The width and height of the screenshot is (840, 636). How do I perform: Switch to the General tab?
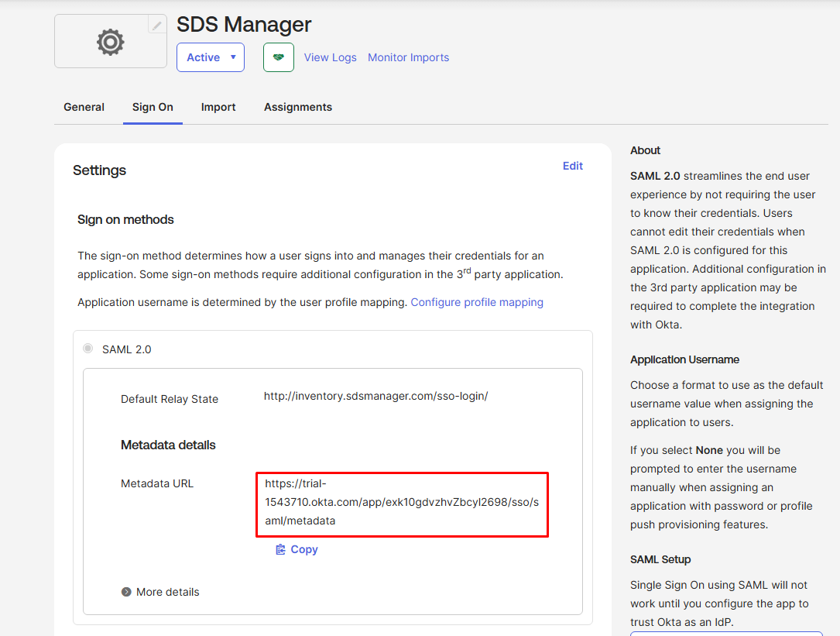(84, 107)
